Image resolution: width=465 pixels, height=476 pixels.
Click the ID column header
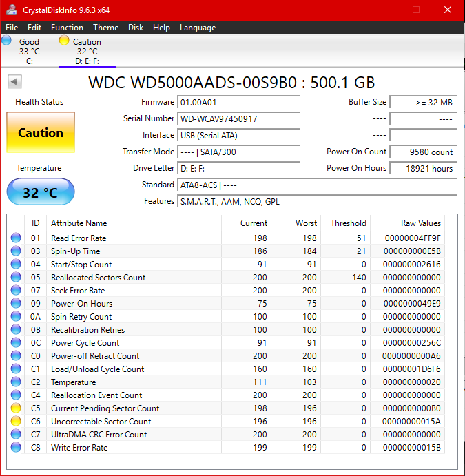tap(36, 223)
